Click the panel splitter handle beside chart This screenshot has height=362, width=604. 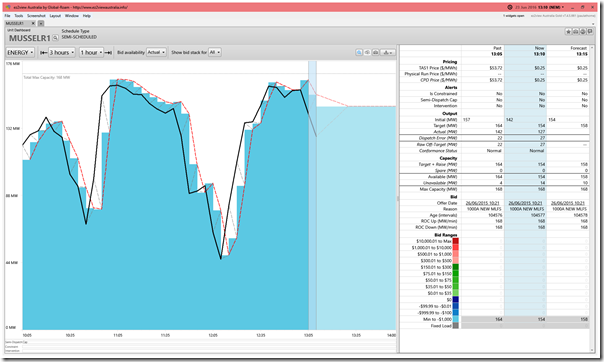point(398,198)
